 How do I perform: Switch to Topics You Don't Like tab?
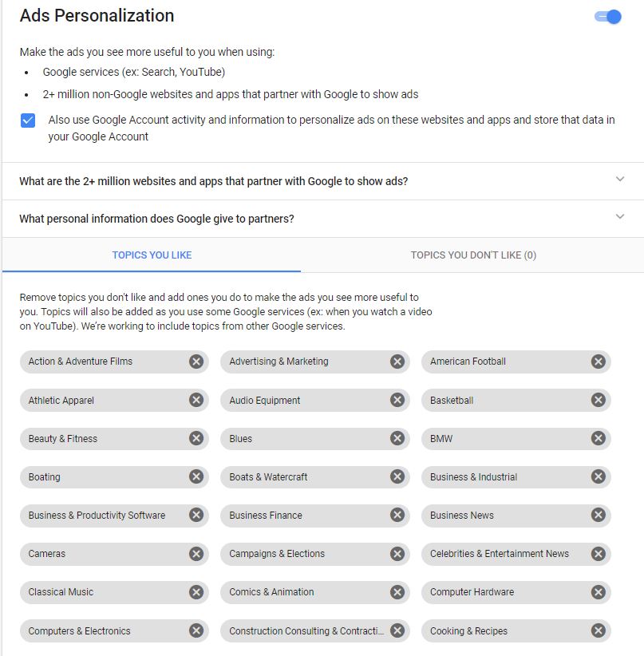click(x=473, y=255)
